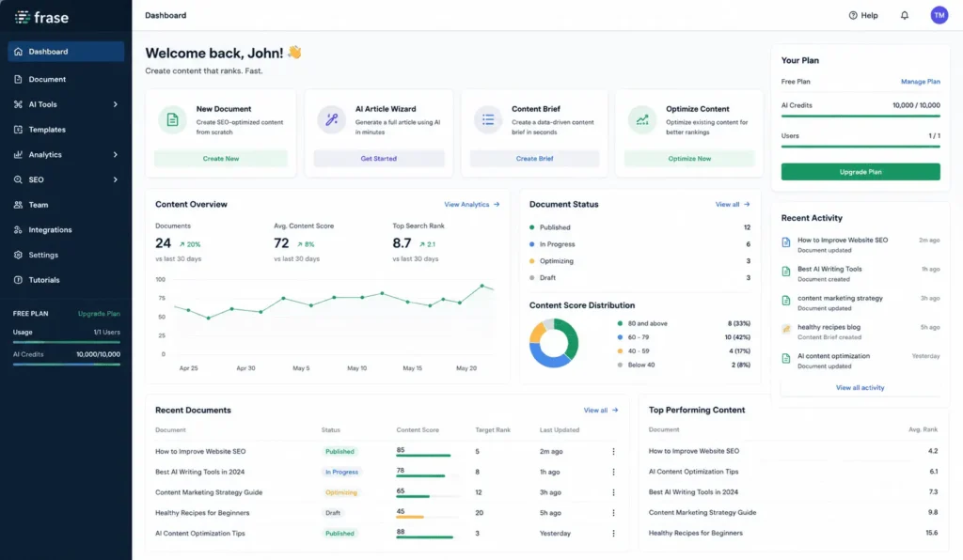Click Users progress bar in Your Plan

pyautogui.click(x=860, y=147)
